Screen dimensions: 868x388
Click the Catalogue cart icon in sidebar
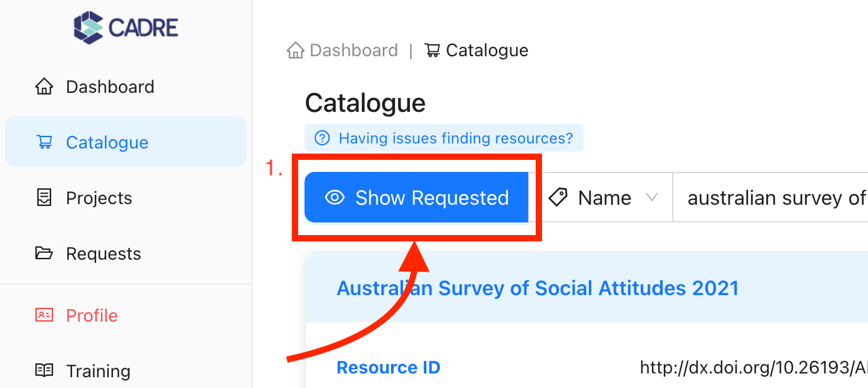pyautogui.click(x=44, y=142)
